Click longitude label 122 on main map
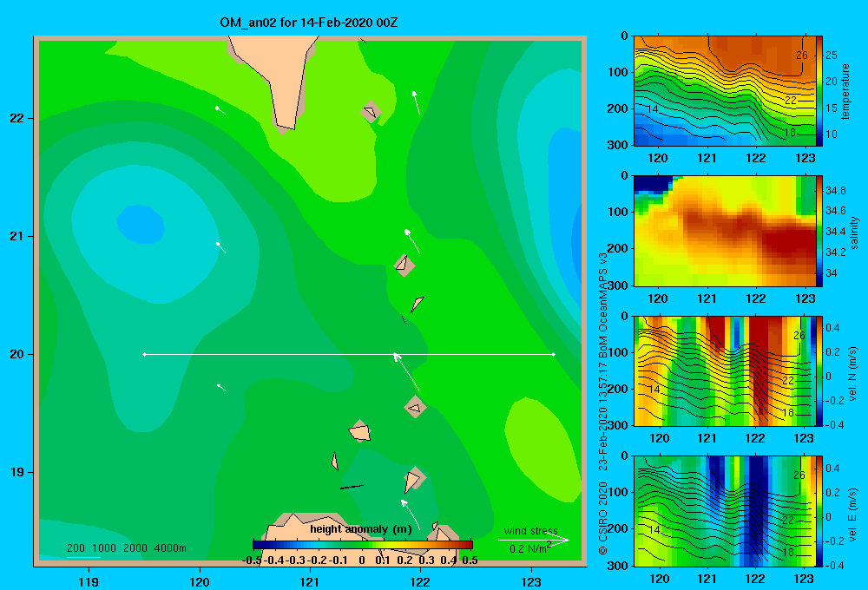Screen dimensions: 868x590 click(x=420, y=582)
